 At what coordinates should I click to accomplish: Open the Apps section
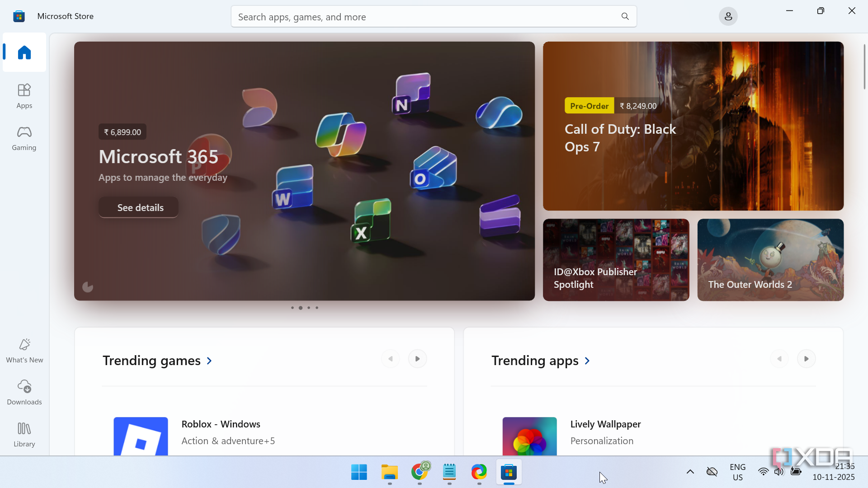click(x=24, y=96)
